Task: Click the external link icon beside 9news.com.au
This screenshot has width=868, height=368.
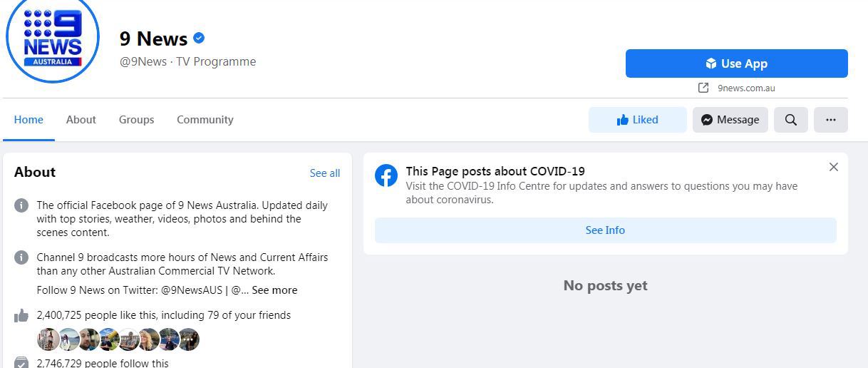Action: 703,88
